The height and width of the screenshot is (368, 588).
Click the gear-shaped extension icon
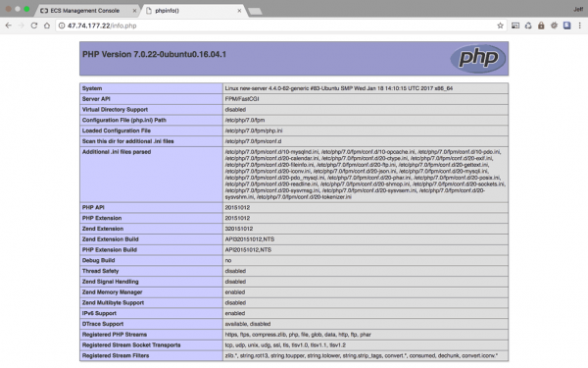554,26
